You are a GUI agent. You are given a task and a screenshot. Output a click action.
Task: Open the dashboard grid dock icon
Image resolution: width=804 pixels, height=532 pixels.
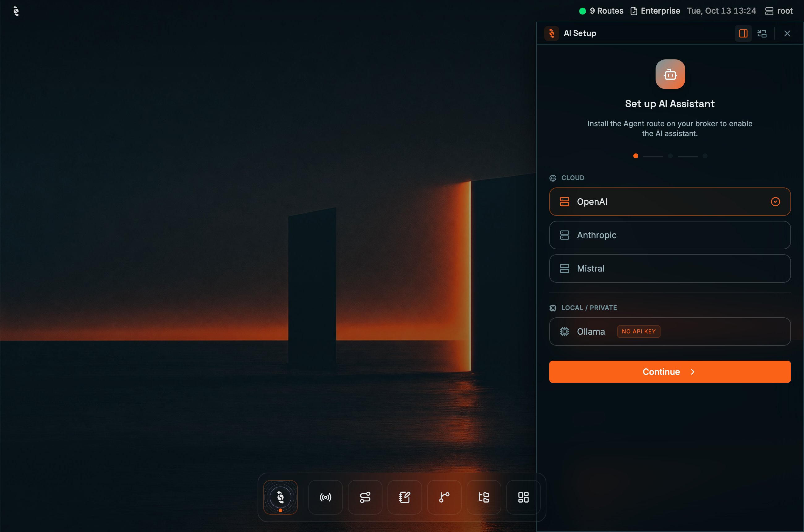click(523, 497)
